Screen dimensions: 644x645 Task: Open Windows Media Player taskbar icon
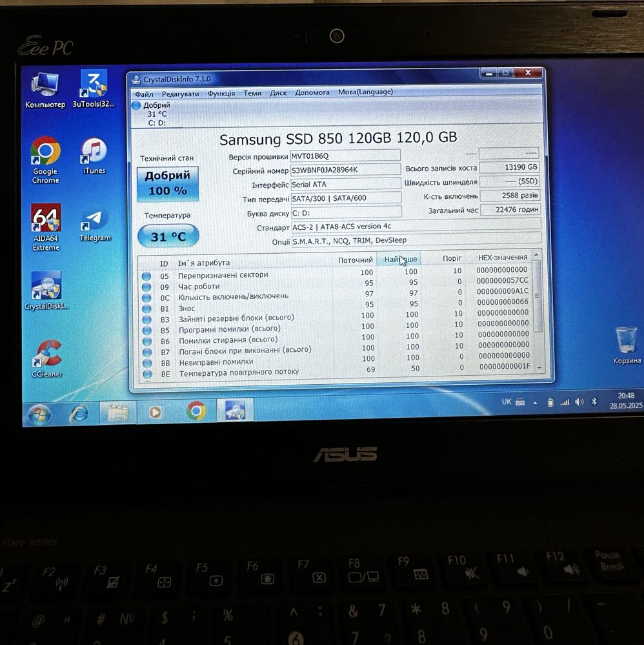tap(155, 412)
